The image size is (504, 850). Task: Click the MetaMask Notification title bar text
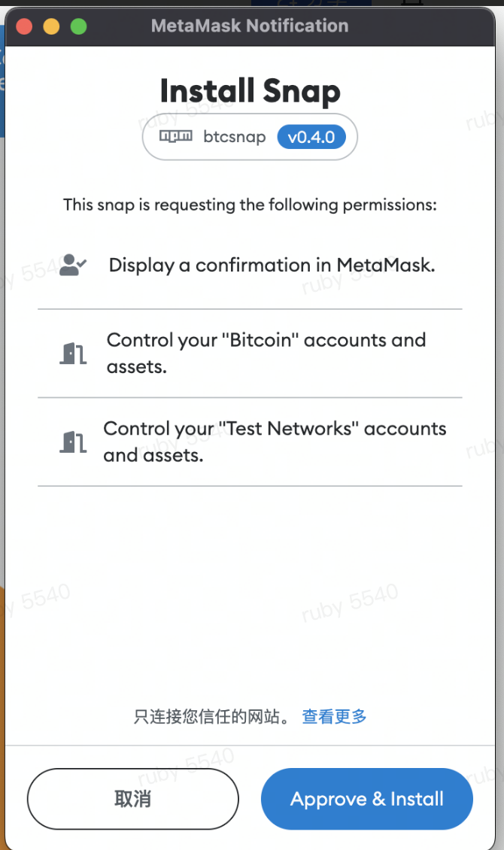click(250, 26)
